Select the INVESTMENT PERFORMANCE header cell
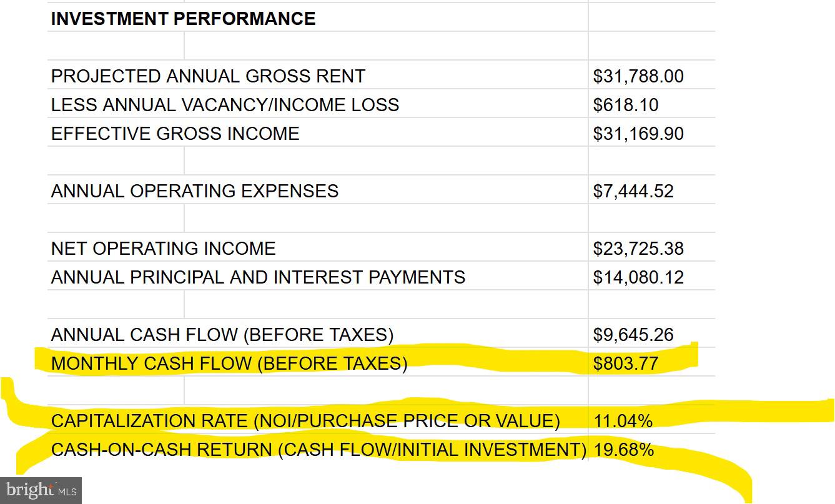Viewport: 835px width, 504px height. pyautogui.click(x=183, y=19)
